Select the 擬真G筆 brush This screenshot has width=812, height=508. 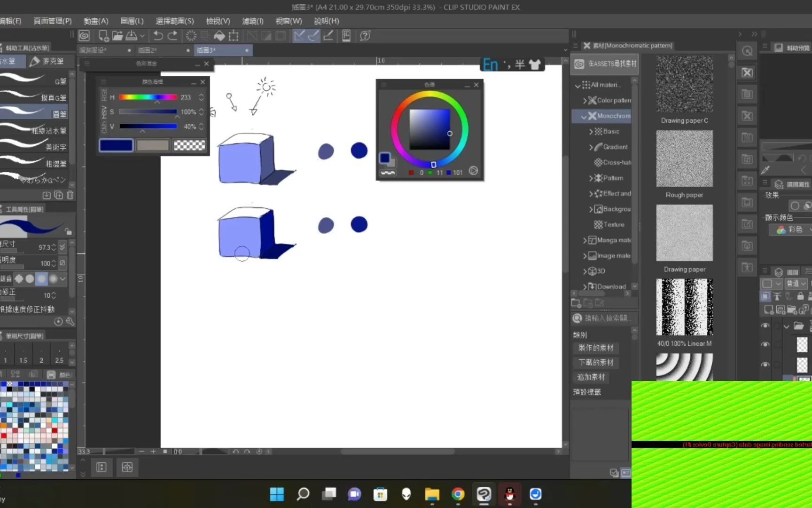(34, 97)
